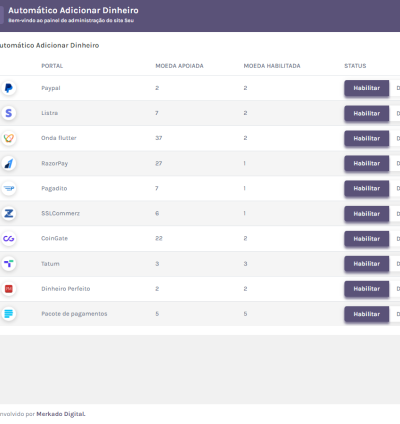The height and width of the screenshot is (424, 400).
Task: Click the MOEDA HABILITADA column header
Action: [272, 66]
